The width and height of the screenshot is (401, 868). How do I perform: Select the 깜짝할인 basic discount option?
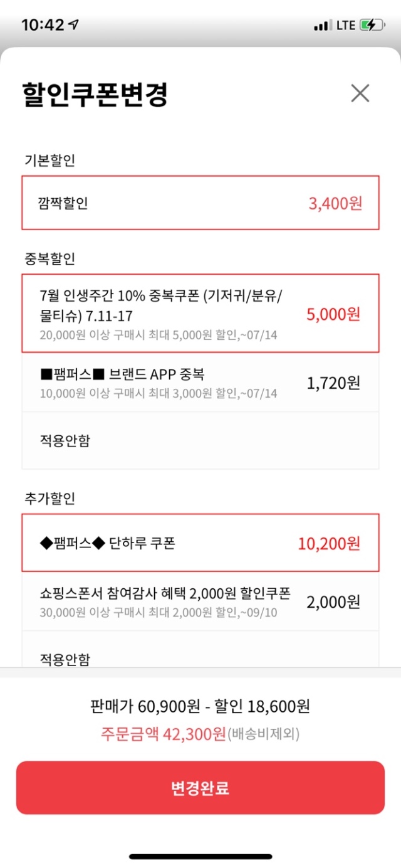pyautogui.click(x=200, y=203)
